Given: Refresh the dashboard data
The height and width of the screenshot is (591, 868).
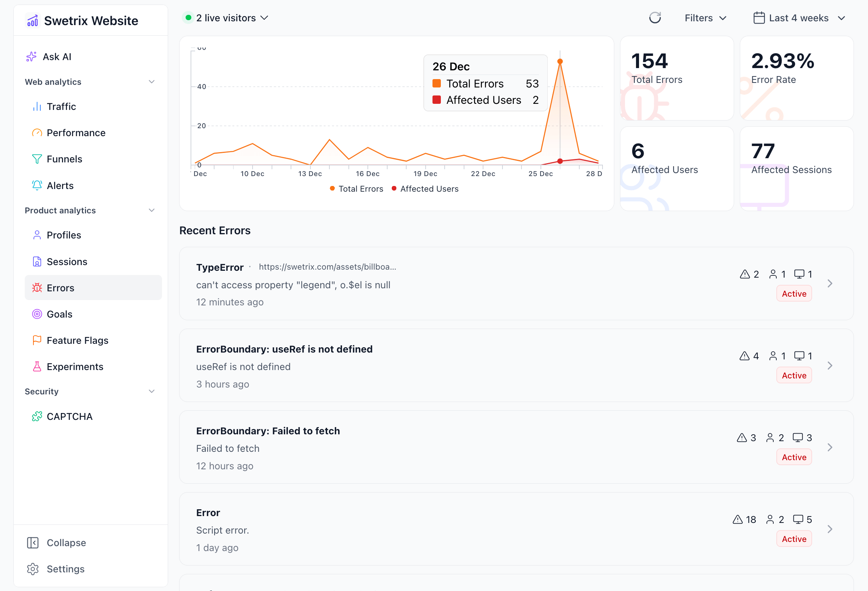Looking at the screenshot, I should point(655,17).
